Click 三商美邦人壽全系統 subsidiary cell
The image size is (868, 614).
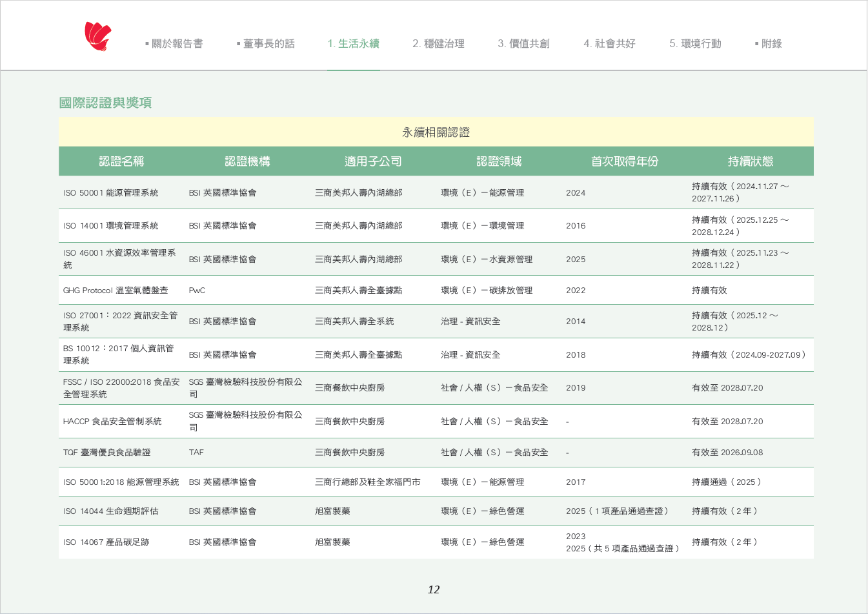point(354,322)
